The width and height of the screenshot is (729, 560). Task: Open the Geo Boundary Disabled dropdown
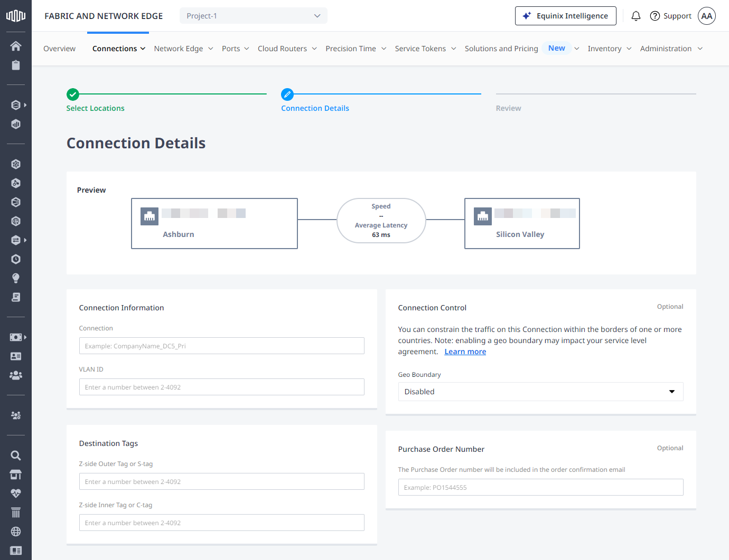pyautogui.click(x=540, y=392)
